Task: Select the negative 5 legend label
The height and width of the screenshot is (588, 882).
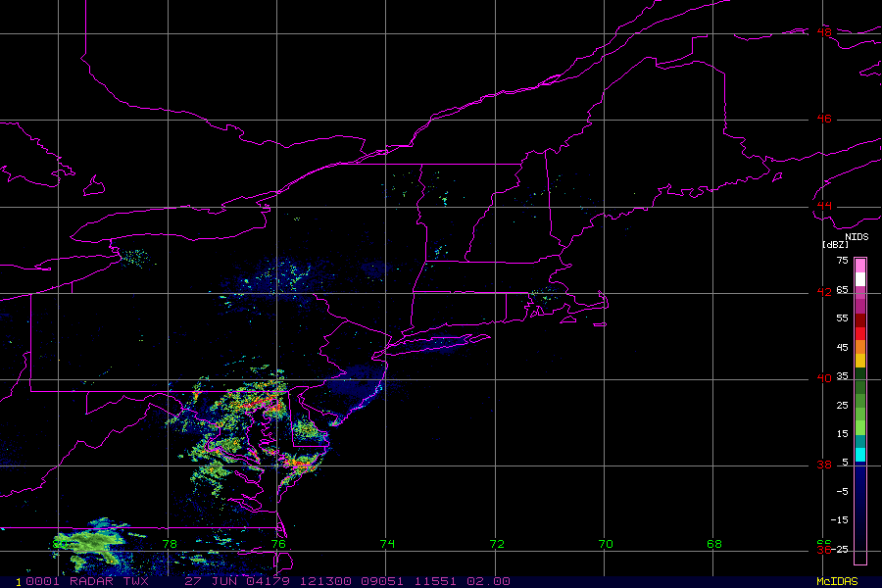Action: pos(842,492)
